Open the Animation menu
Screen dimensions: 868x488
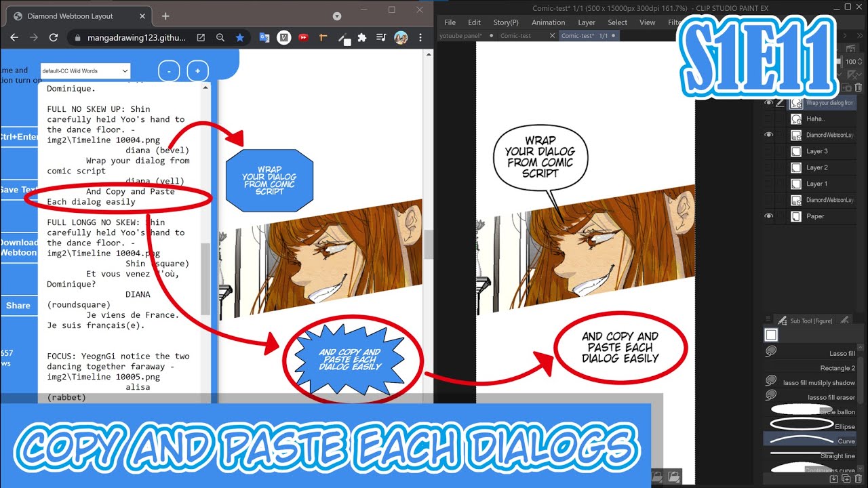point(548,22)
